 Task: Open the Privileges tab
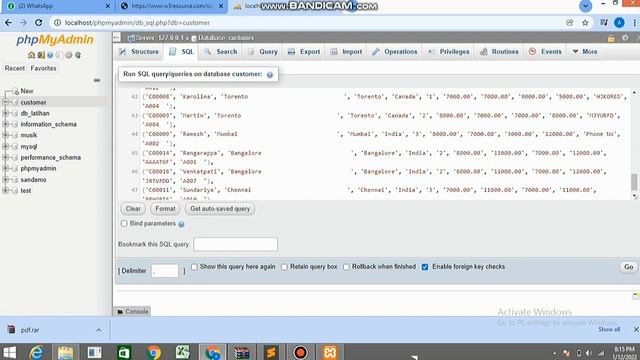click(449, 52)
